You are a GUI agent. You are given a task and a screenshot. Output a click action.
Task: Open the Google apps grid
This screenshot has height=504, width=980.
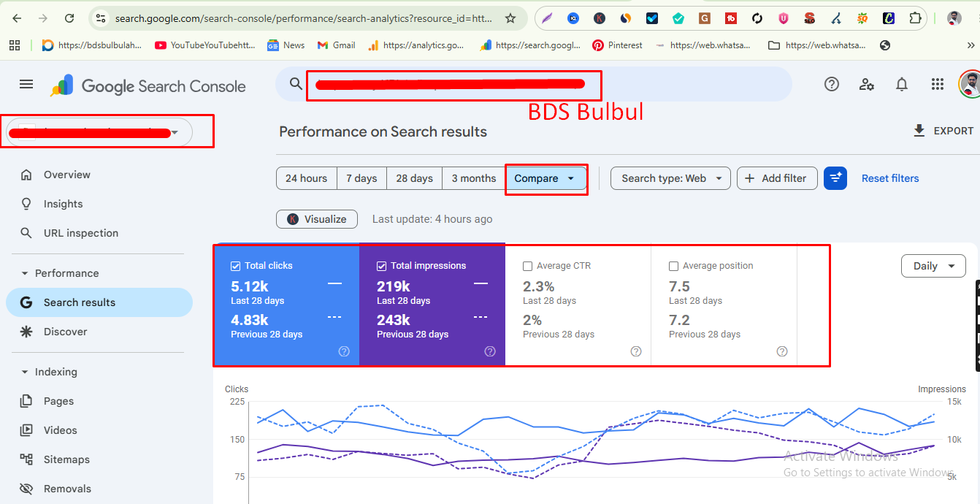(x=938, y=85)
